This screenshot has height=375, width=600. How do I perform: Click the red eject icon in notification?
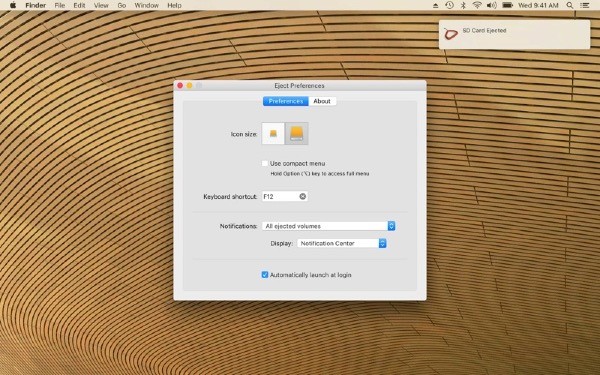tap(451, 34)
